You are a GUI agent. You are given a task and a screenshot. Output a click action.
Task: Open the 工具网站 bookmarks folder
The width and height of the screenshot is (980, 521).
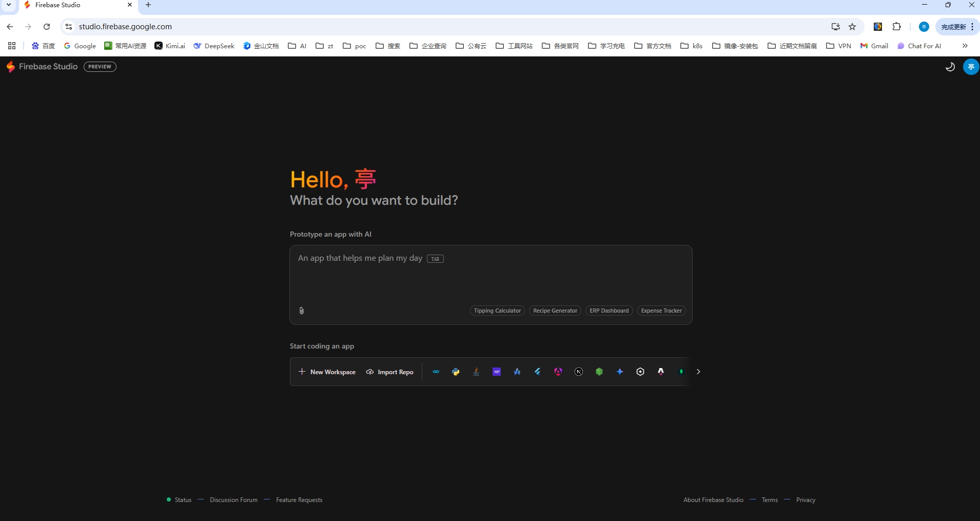pyautogui.click(x=514, y=46)
